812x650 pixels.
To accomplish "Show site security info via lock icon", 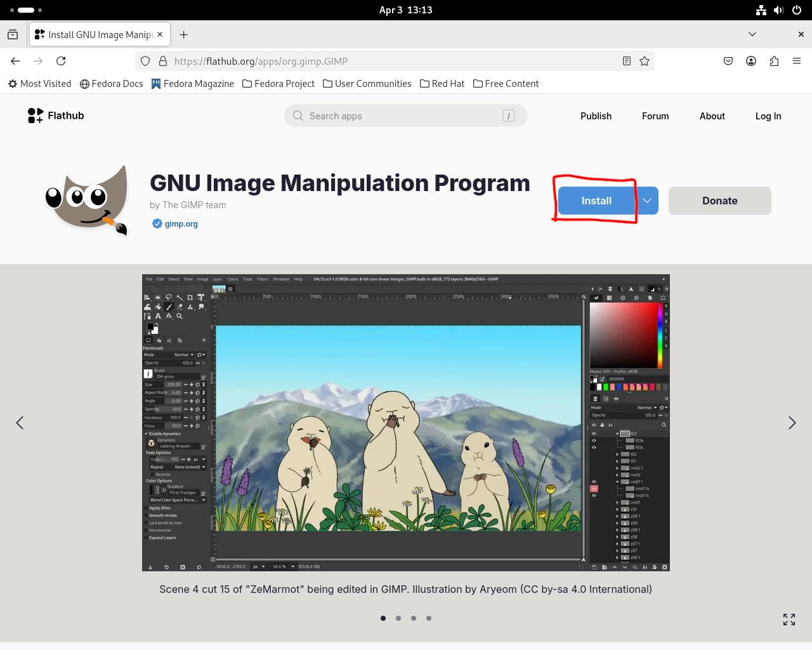I will click(162, 61).
